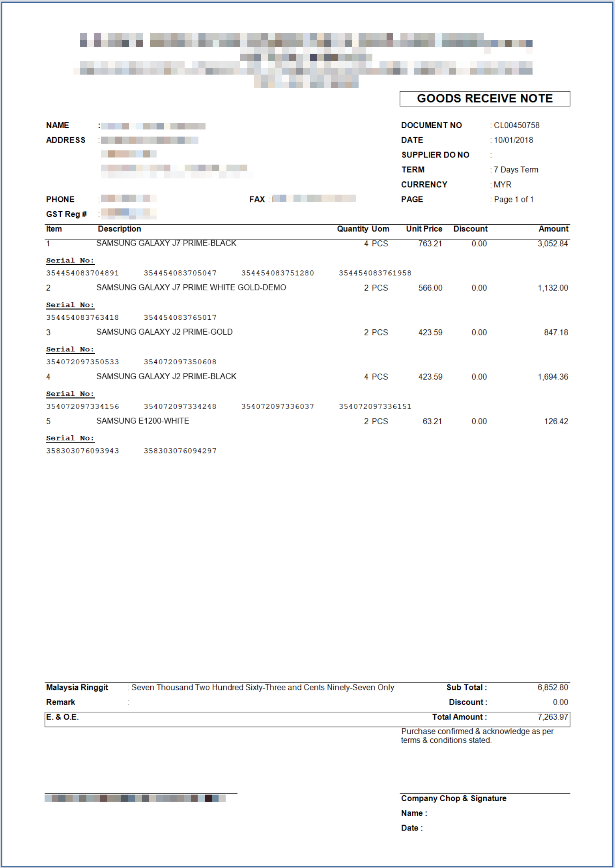The width and height of the screenshot is (615, 868).
Task: Select SAMSUNG GALAXY J2 PRIME-GOLD description
Action: point(164,332)
